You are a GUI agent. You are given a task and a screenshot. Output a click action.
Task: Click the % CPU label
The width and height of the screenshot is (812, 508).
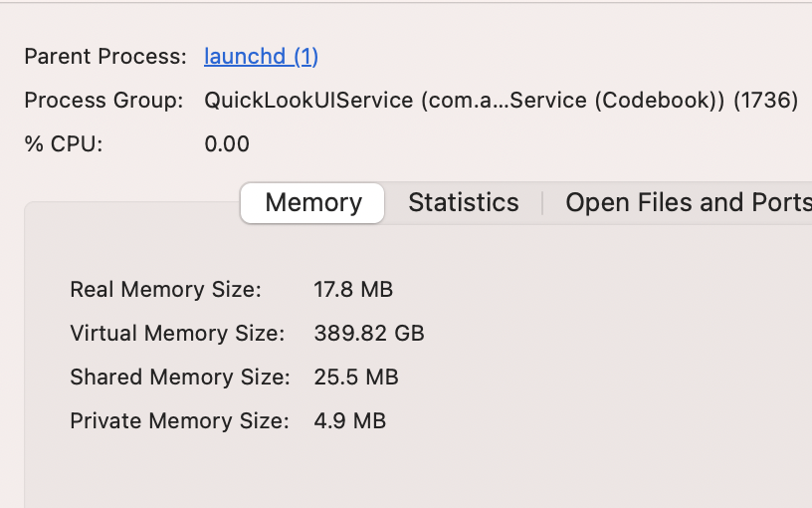click(64, 143)
